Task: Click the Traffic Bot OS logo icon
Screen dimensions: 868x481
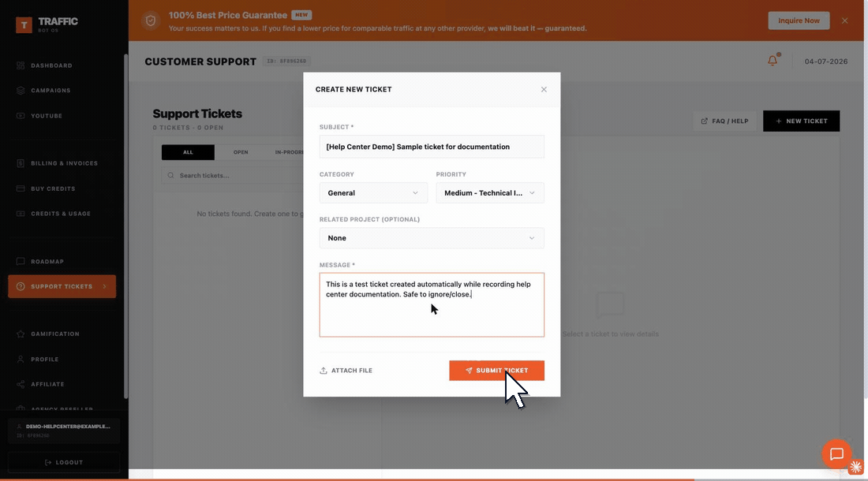Action: coord(24,25)
